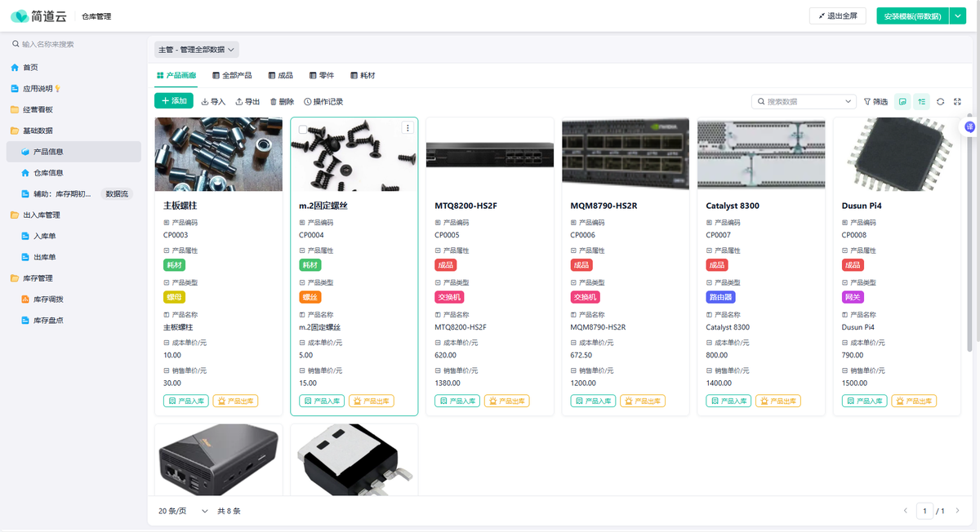
Task: Open the 20 条/页 page-size dropdown
Action: [x=183, y=511]
